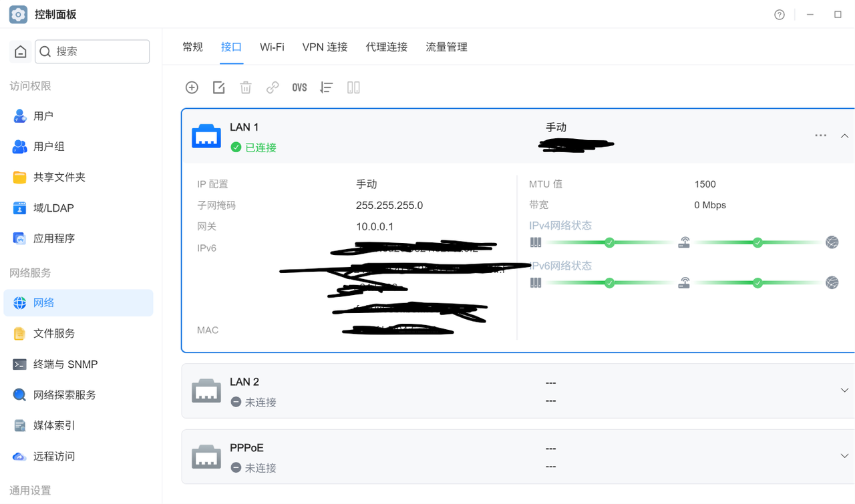Click the IPv6网络状态 label
Viewport: 855px width, 504px height.
(x=560, y=266)
